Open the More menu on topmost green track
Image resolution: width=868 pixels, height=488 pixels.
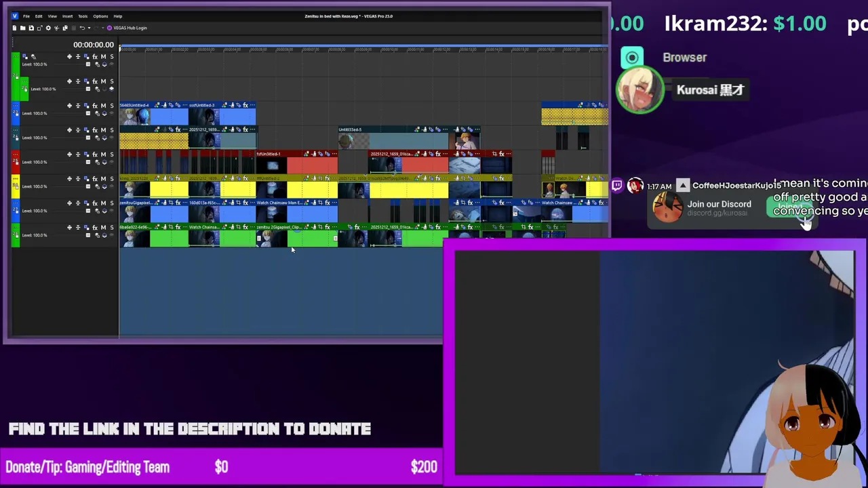[x=16, y=56]
